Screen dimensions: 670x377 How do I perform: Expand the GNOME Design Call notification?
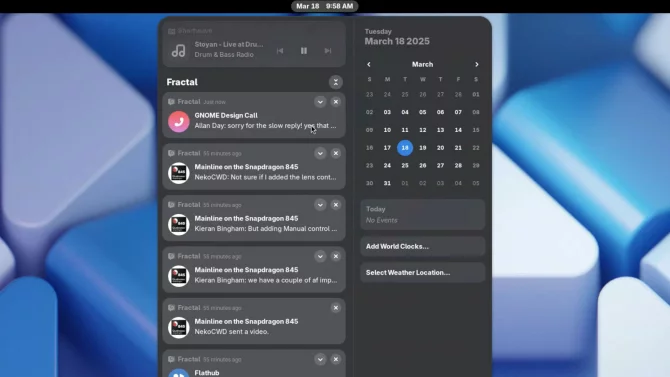pos(320,102)
